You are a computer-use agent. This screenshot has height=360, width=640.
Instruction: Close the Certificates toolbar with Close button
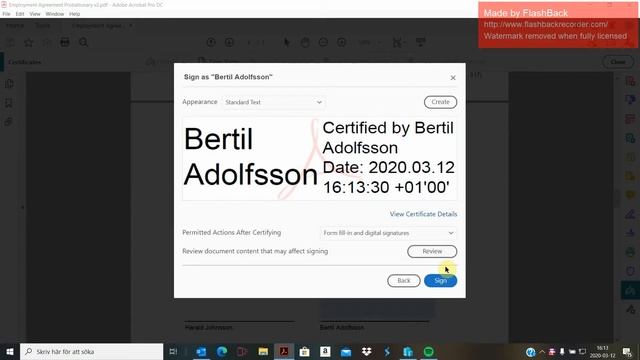tap(618, 62)
